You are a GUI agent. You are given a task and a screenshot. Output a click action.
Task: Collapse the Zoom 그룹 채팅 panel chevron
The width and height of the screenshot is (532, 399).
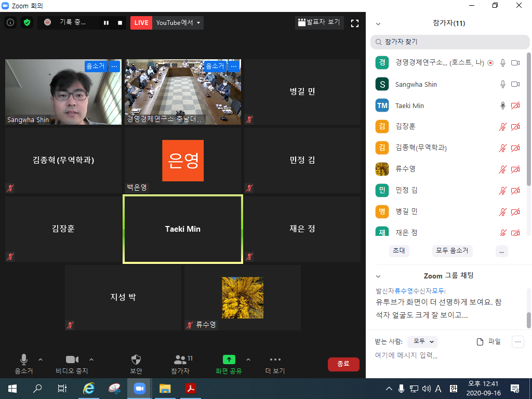click(x=378, y=276)
